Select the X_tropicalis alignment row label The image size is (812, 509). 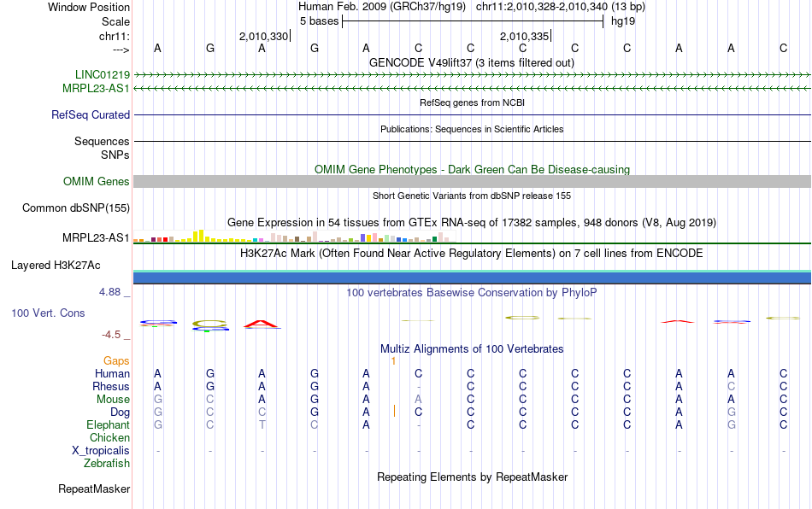click(x=101, y=451)
